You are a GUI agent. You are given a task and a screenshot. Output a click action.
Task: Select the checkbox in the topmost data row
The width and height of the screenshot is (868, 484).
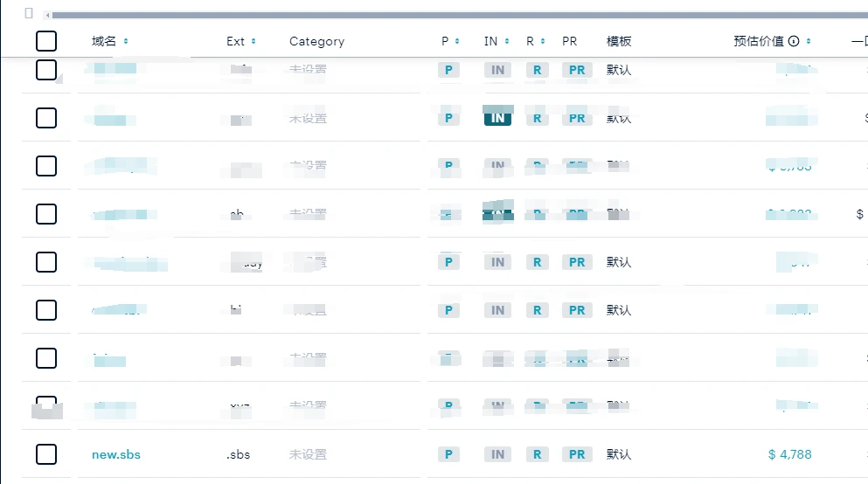point(46,70)
